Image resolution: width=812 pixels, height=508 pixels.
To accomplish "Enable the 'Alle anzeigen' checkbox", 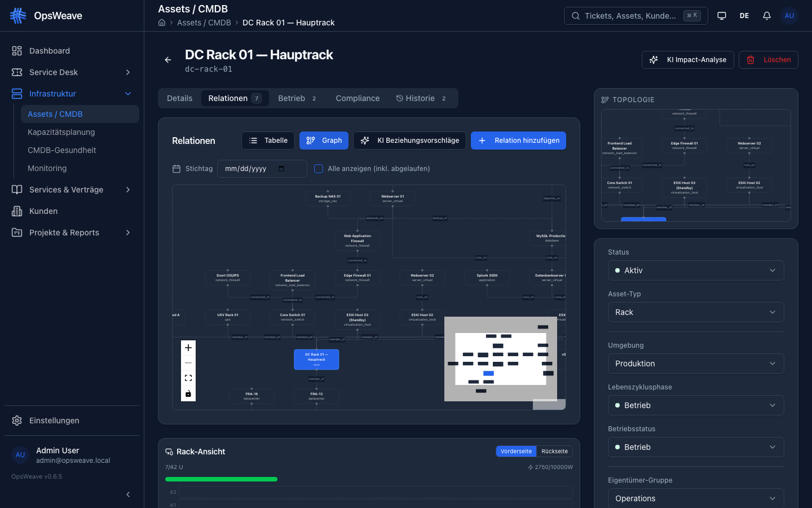I will (319, 169).
